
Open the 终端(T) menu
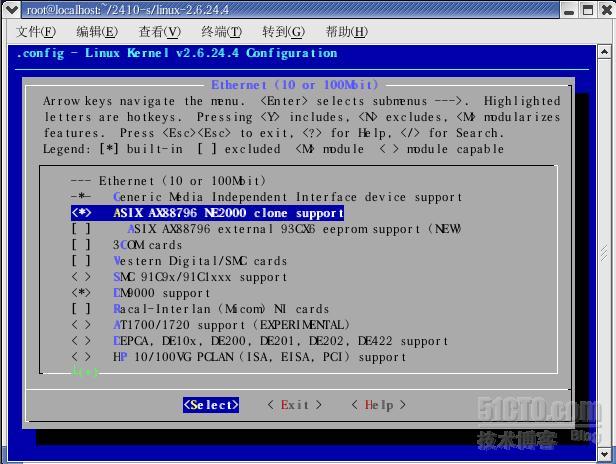click(x=222, y=31)
